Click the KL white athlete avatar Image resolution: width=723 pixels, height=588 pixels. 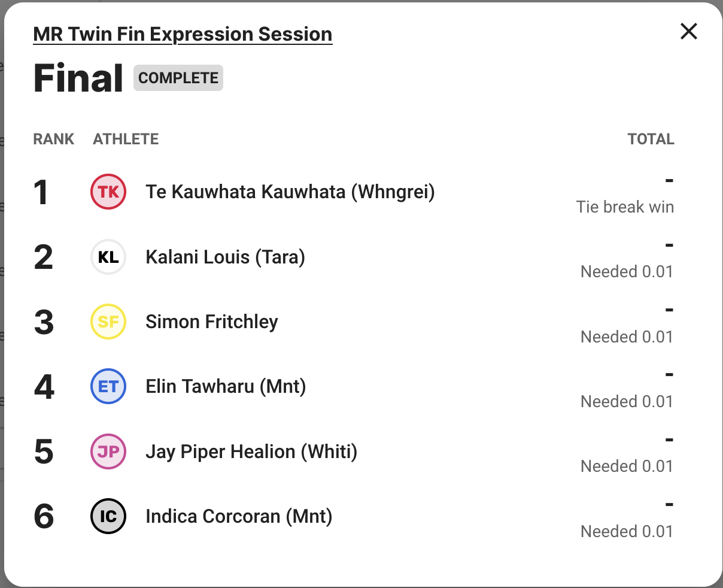pyautogui.click(x=108, y=257)
